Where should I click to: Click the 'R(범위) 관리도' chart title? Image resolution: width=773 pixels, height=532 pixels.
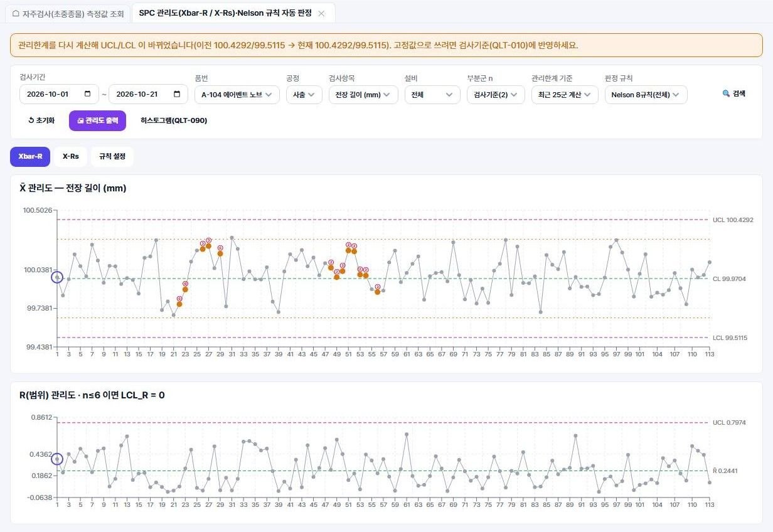pos(92,395)
